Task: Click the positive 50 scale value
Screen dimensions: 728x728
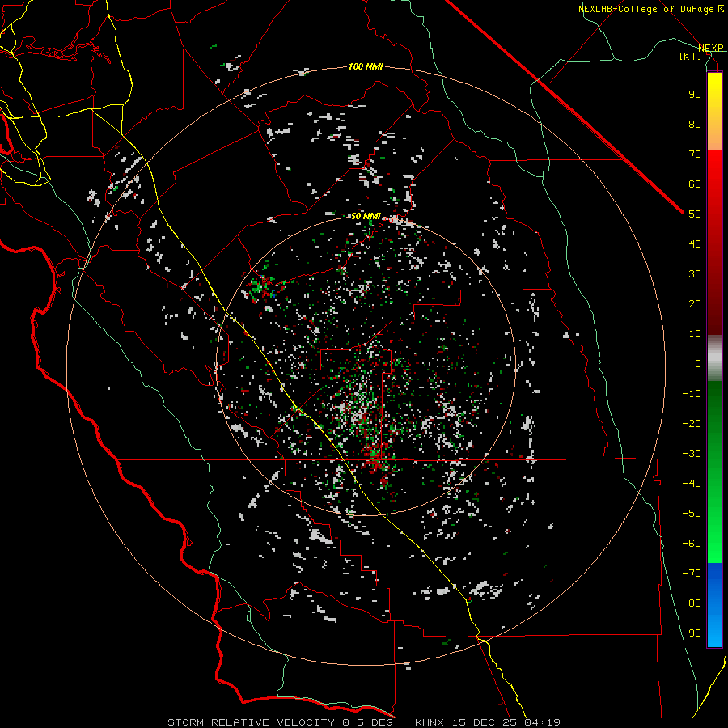Action: click(x=695, y=214)
